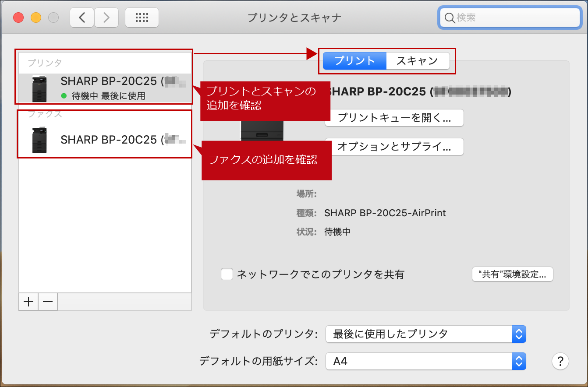Select SHARP BP-20C25 fax icon under ファクス
Screen dimensions: 588x387
[x=39, y=140]
